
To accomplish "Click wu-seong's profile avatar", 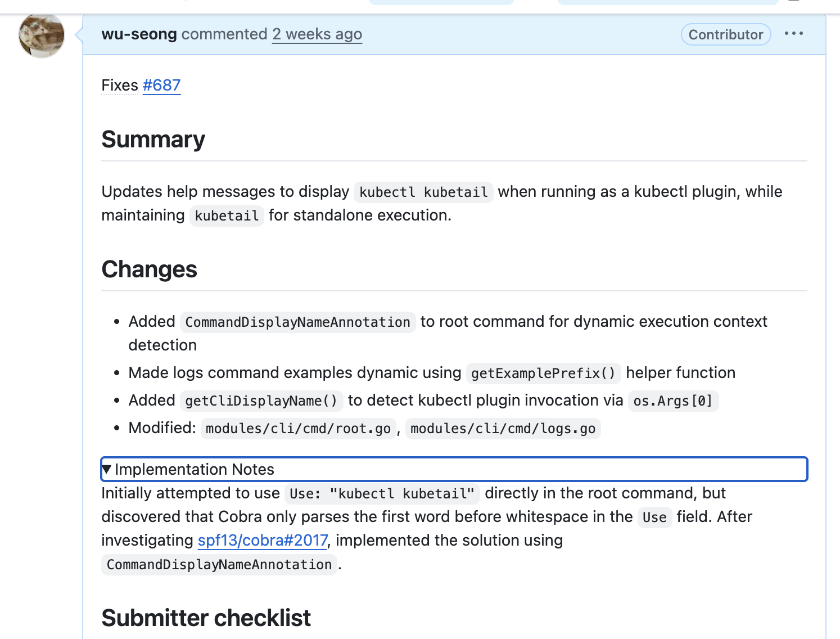I will pos(42,35).
